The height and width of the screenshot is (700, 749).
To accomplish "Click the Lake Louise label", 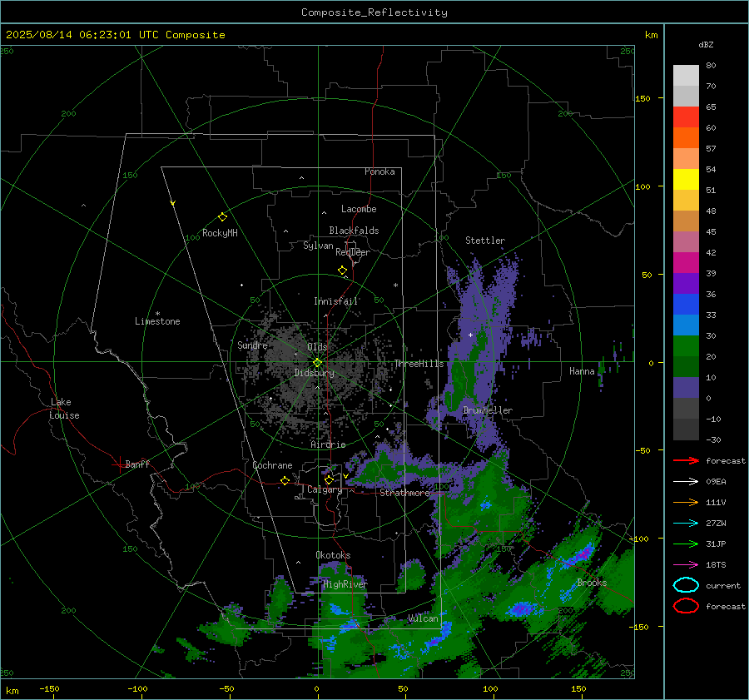I will 64,409.
